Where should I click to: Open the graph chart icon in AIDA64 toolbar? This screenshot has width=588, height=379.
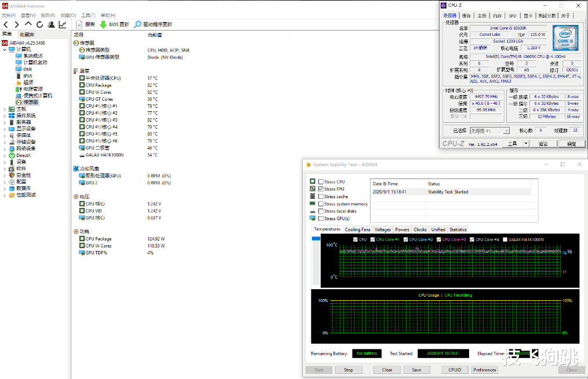tap(62, 24)
